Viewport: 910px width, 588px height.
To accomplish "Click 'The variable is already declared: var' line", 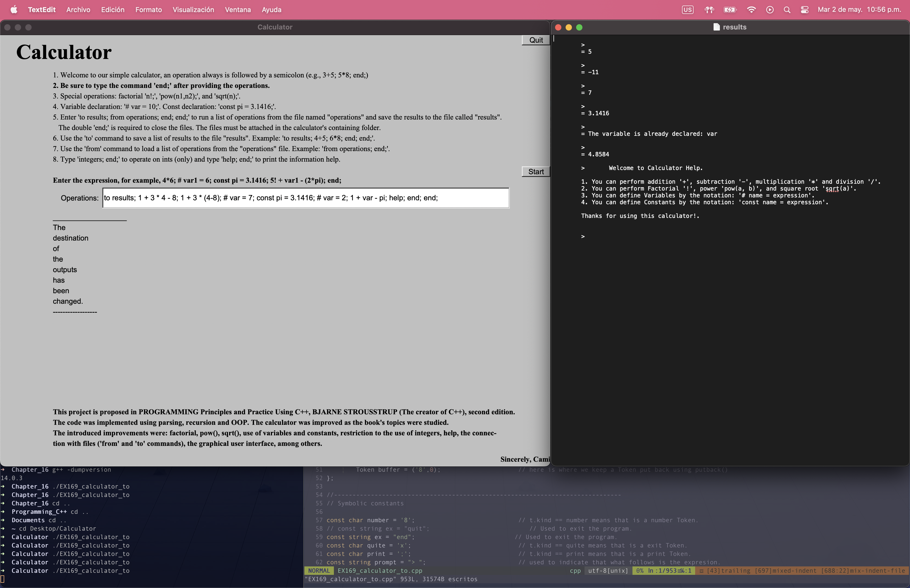I will coord(653,134).
